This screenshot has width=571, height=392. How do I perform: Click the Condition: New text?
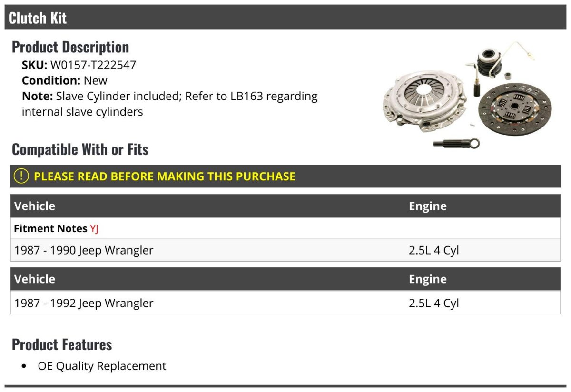65,80
